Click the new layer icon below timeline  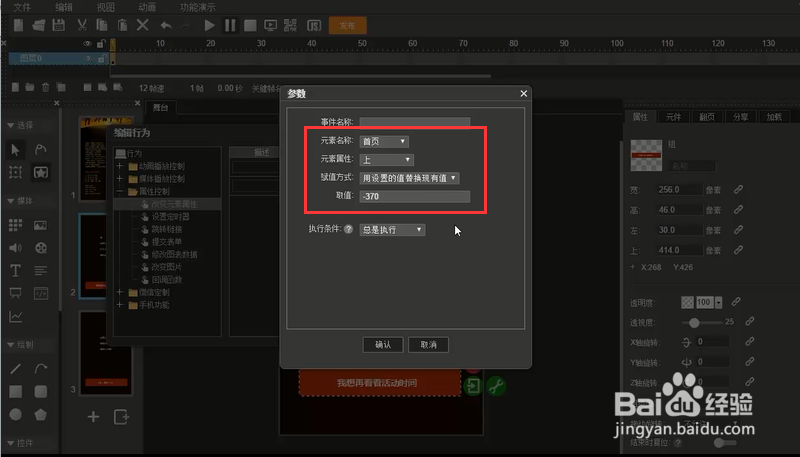(x=15, y=88)
